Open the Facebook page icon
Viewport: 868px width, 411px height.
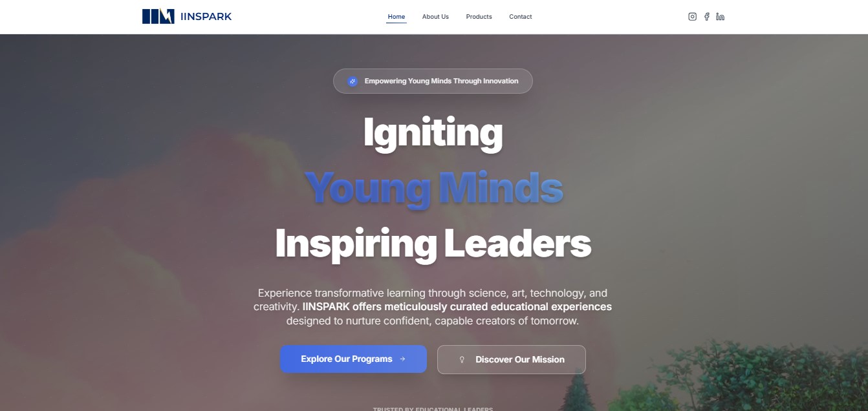click(706, 17)
